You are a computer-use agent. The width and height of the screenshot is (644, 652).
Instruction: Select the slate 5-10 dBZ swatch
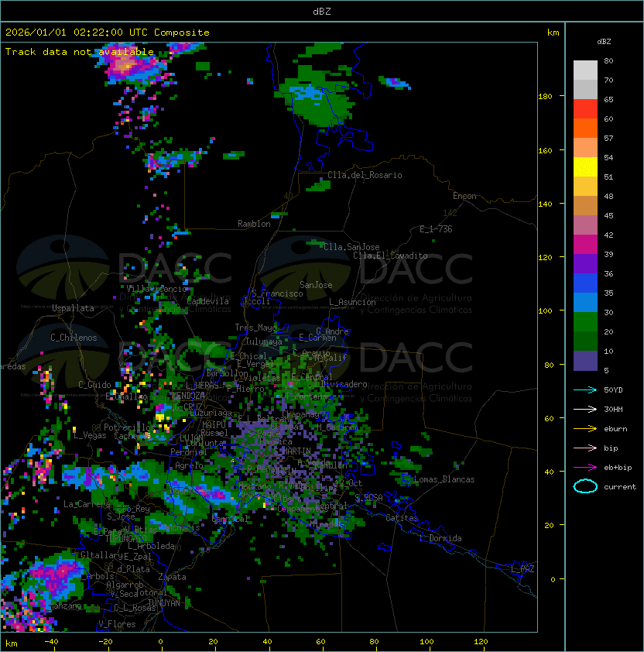[585, 361]
